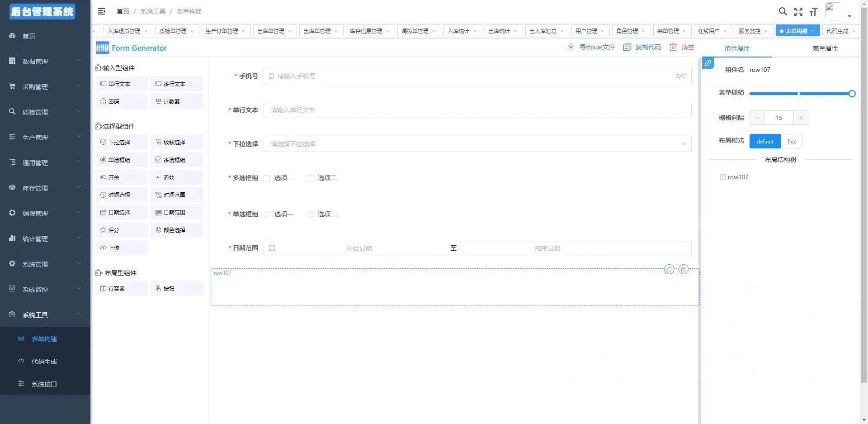Clear the form using the 清空 trash icon

(x=682, y=47)
